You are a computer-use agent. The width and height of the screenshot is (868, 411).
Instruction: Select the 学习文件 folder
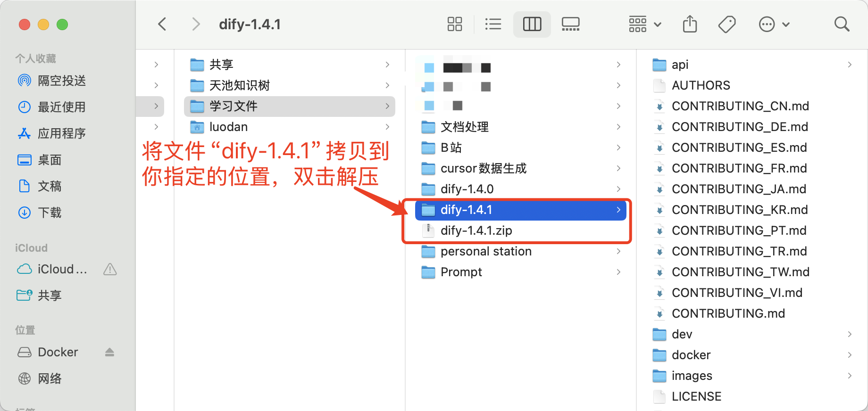[290, 106]
